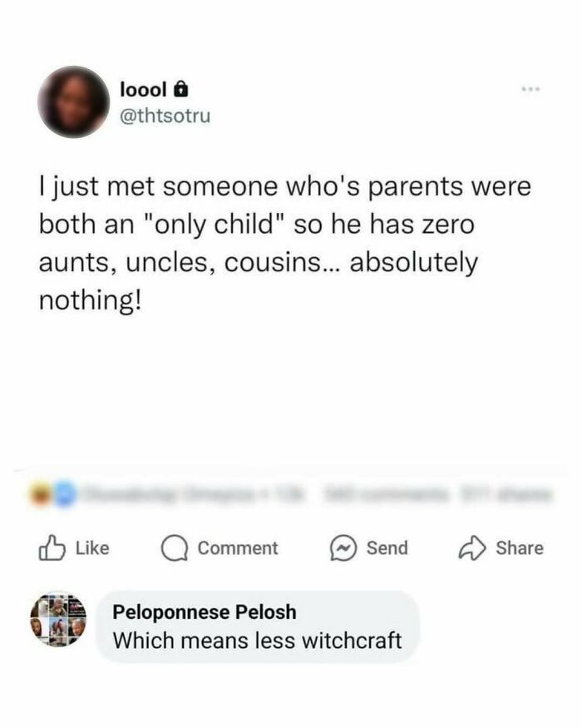582x728 pixels.
Task: Open the Send menu entry
Action: [370, 547]
